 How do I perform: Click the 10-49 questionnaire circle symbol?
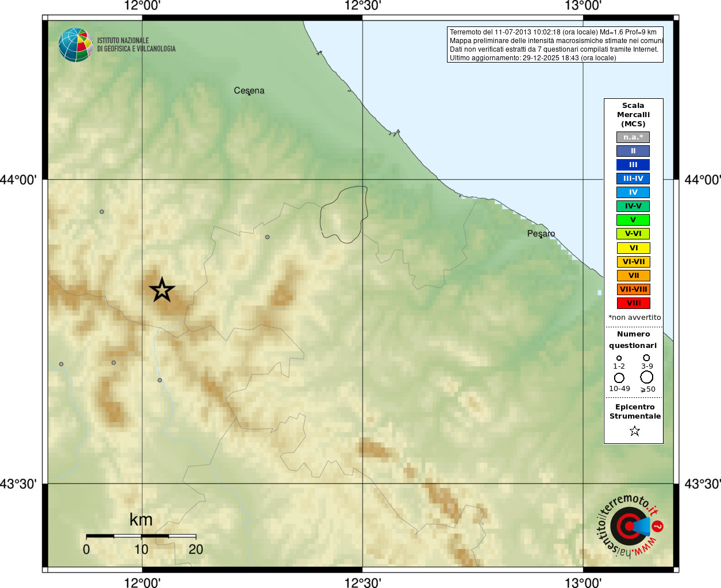click(x=619, y=378)
